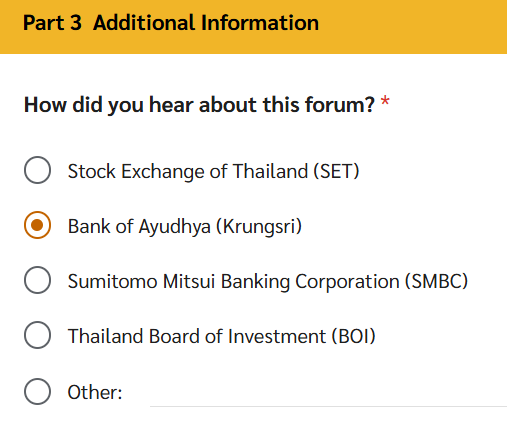
Task: Click the "Other:" label text
Action: point(95,392)
